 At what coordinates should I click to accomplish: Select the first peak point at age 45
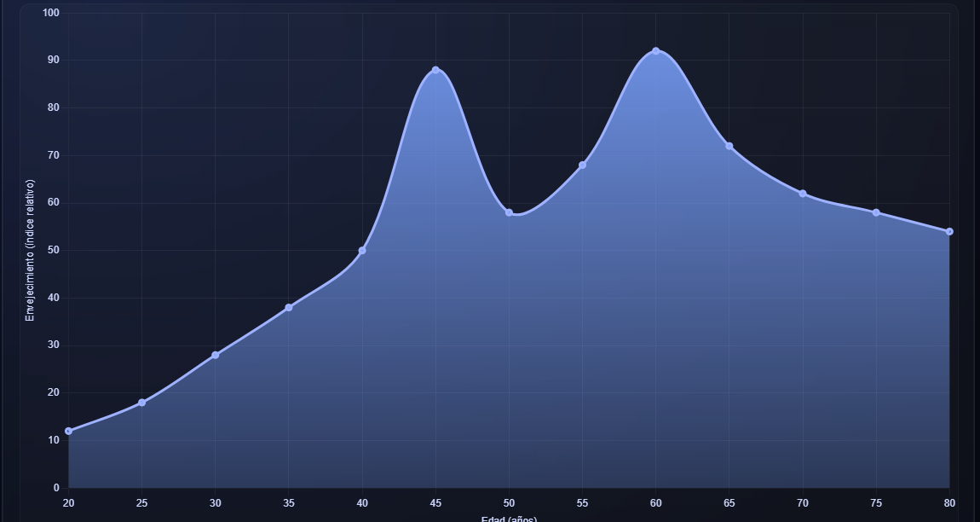pos(435,70)
